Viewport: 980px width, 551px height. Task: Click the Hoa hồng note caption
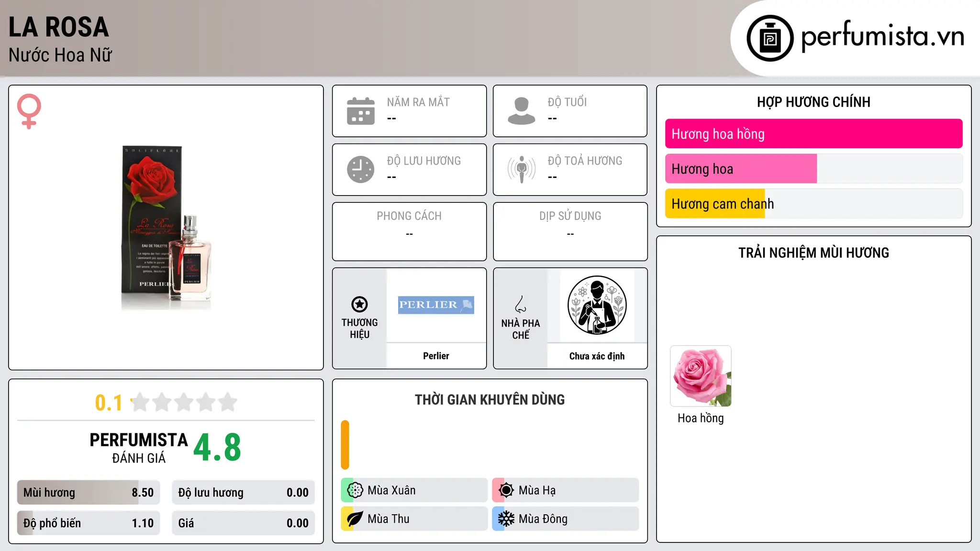point(701,418)
